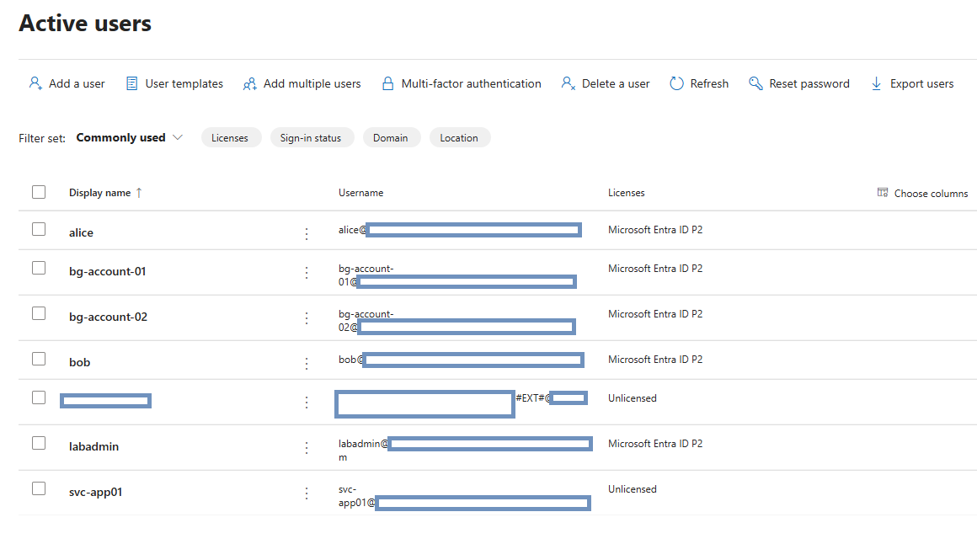This screenshot has height=560, width=977.
Task: Open more actions menu for alice
Action: pos(307,233)
